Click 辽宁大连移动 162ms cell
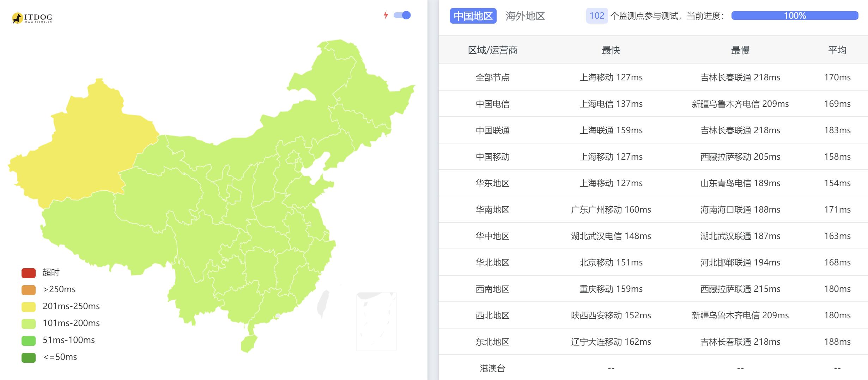 pos(611,342)
